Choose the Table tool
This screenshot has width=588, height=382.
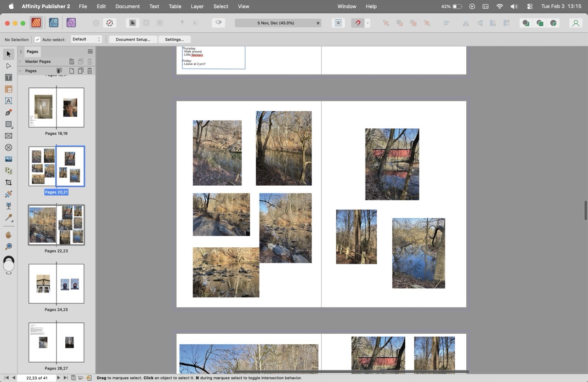[x=8, y=89]
